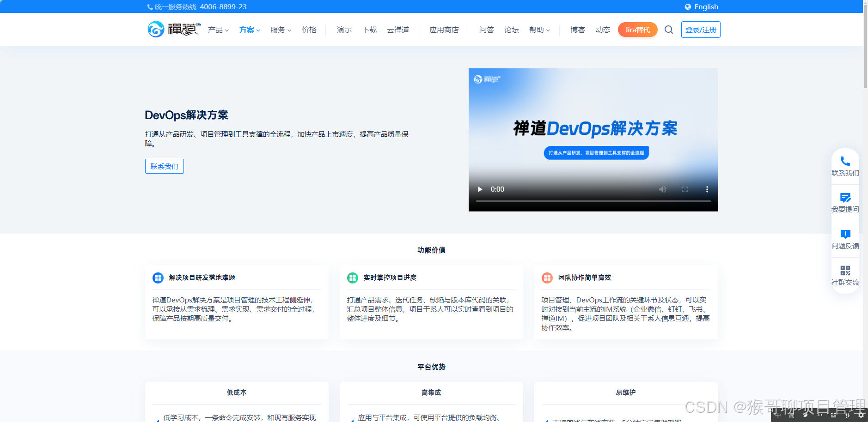Viewport: 868px width, 422px height.
Task: Click the blue icon for 解决项目研发落地难题
Action: pyautogui.click(x=158, y=278)
